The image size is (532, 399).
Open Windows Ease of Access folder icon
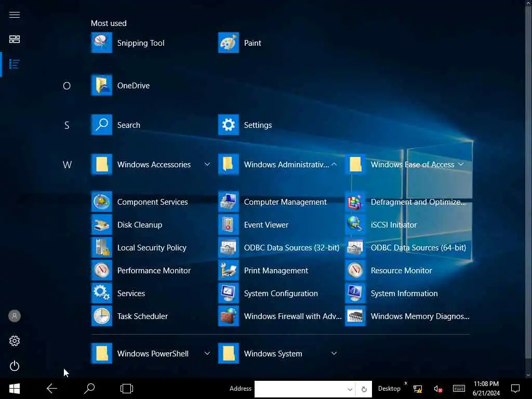[355, 164]
